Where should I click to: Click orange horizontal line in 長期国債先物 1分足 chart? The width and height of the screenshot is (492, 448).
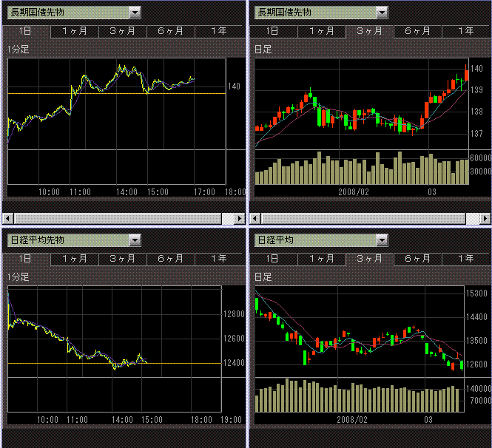click(x=44, y=94)
